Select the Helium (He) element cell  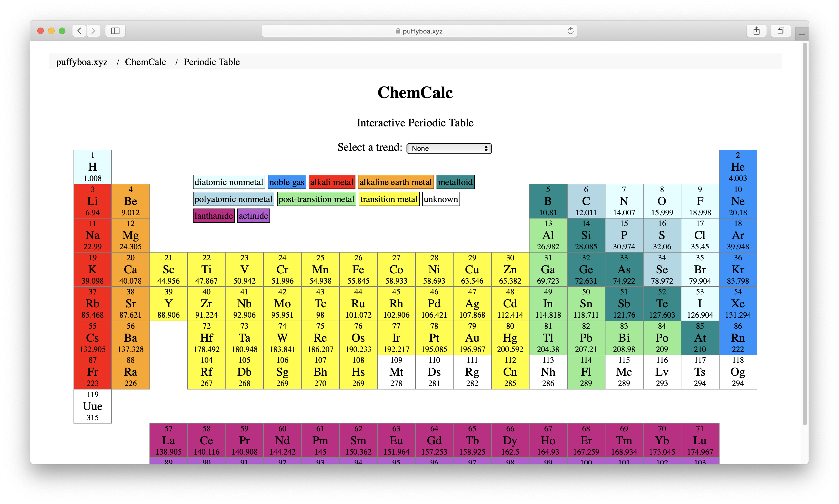(x=738, y=167)
